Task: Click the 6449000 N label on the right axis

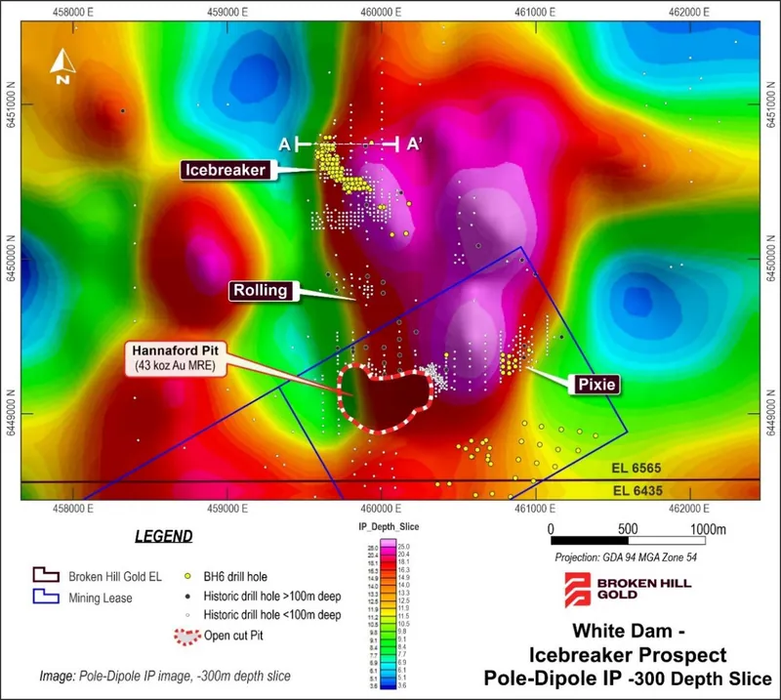Action: pos(770,414)
